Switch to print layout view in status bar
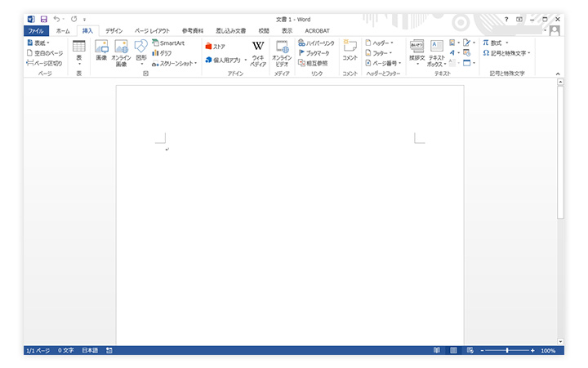 (x=453, y=350)
